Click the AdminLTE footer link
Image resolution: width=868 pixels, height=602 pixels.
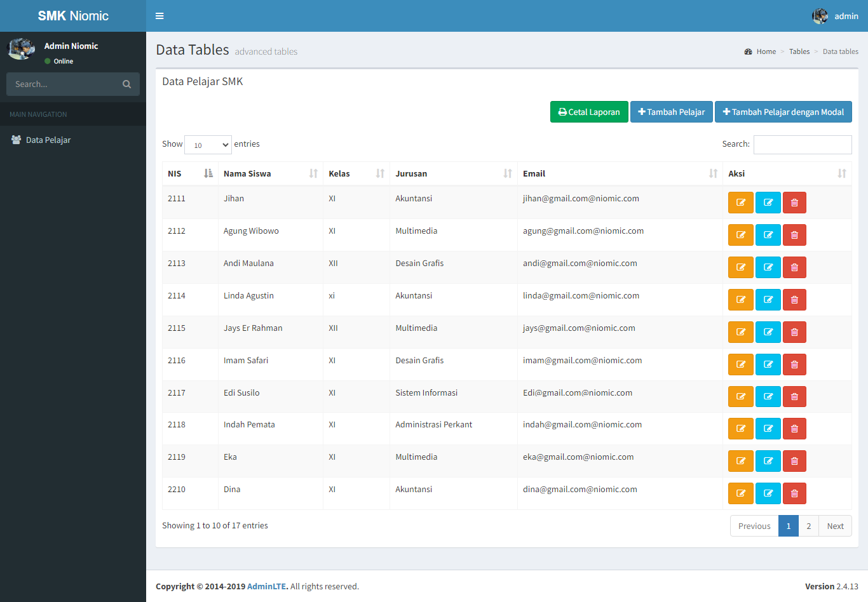266,586
